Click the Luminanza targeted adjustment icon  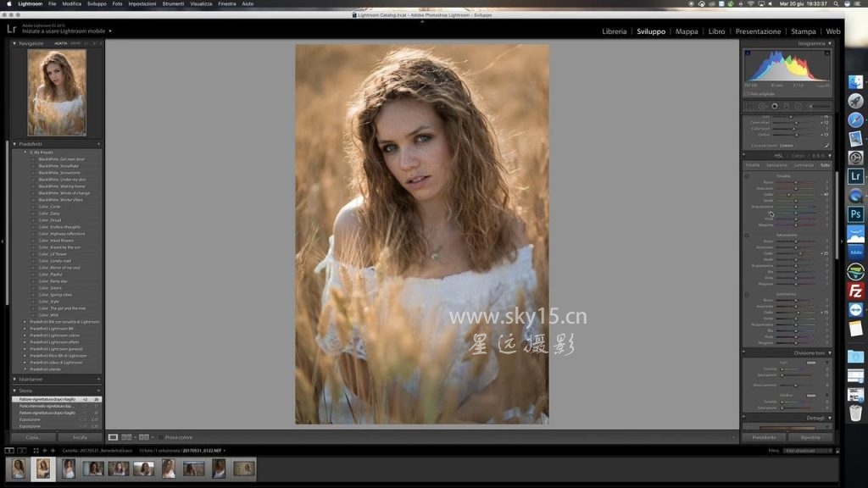747,294
